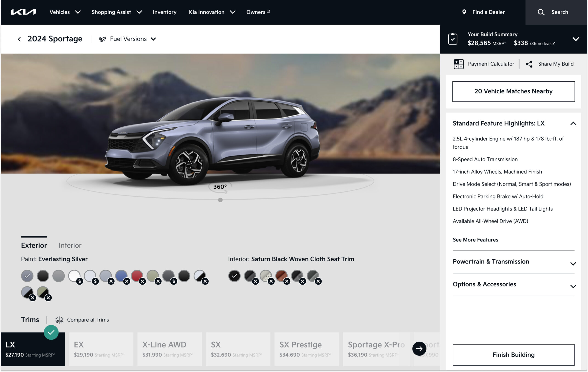Switch to the Interior customization tab
Screen dimensions: 588x372
[70, 245]
